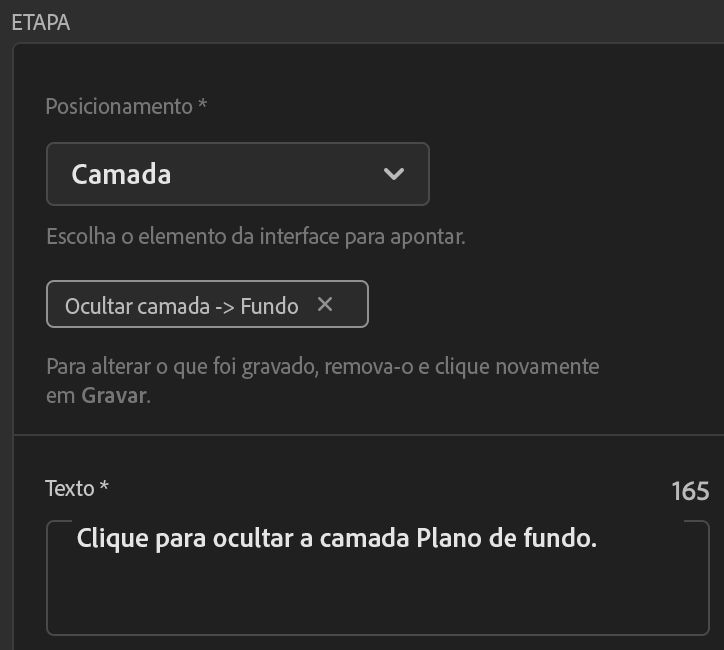The image size is (724, 650).
Task: Click the 'Texto' field label
Action: coord(70,488)
